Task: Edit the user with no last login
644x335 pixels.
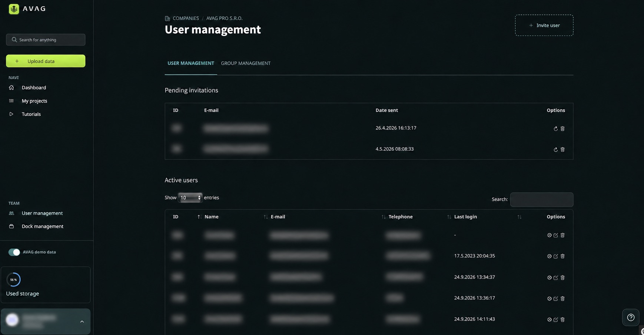Action: (556, 235)
